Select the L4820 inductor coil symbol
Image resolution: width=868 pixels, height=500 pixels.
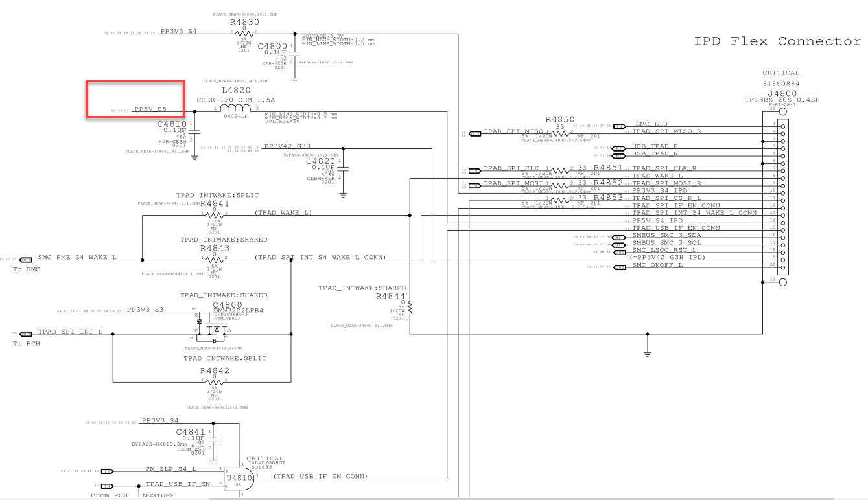click(x=236, y=109)
